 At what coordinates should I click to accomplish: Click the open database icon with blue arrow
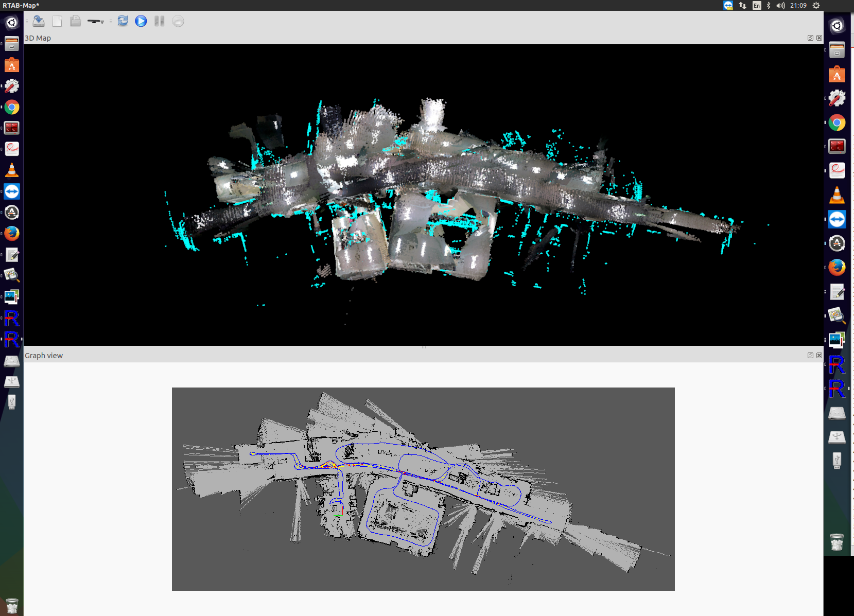tap(39, 21)
